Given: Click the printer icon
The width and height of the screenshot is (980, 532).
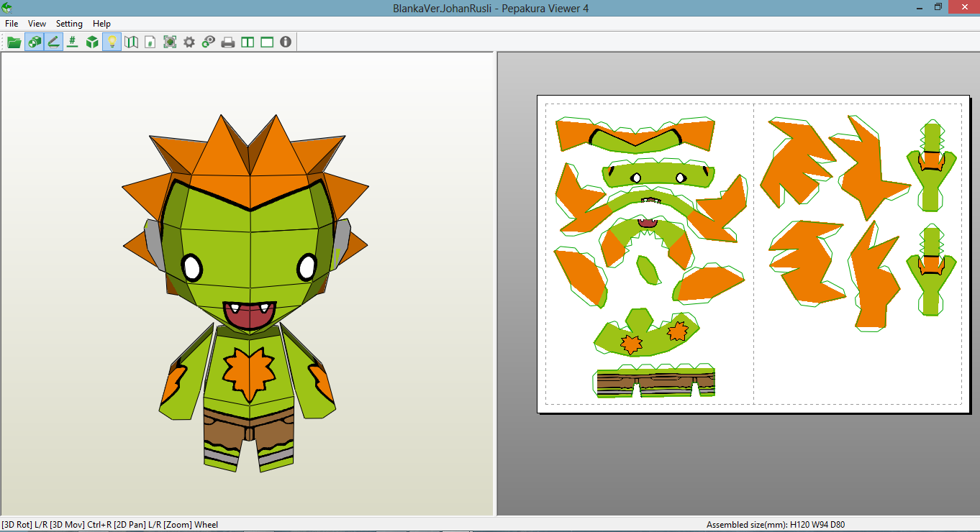Looking at the screenshot, I should click(228, 42).
